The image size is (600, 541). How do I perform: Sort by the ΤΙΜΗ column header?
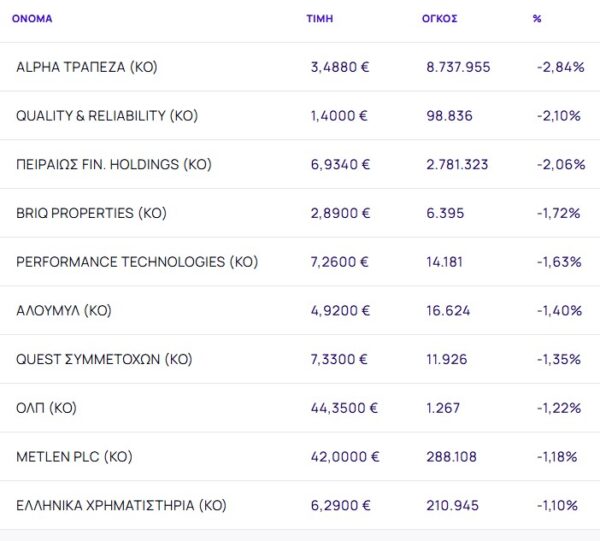[320, 19]
